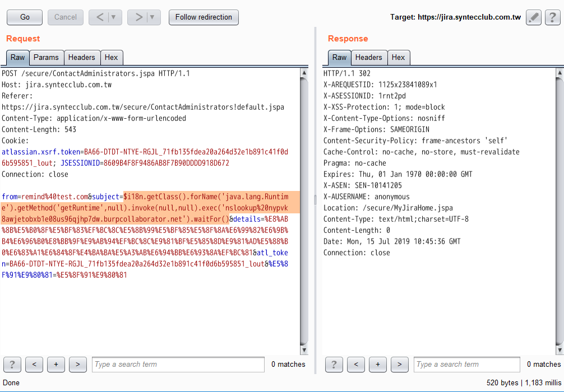
Task: Select the Request Raw tab
Action: coord(17,58)
